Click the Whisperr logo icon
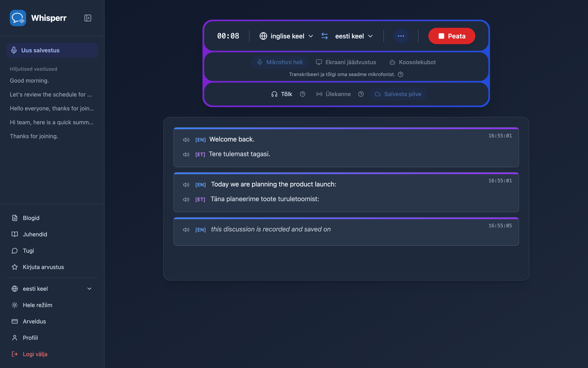This screenshot has width=588, height=368. (x=18, y=18)
